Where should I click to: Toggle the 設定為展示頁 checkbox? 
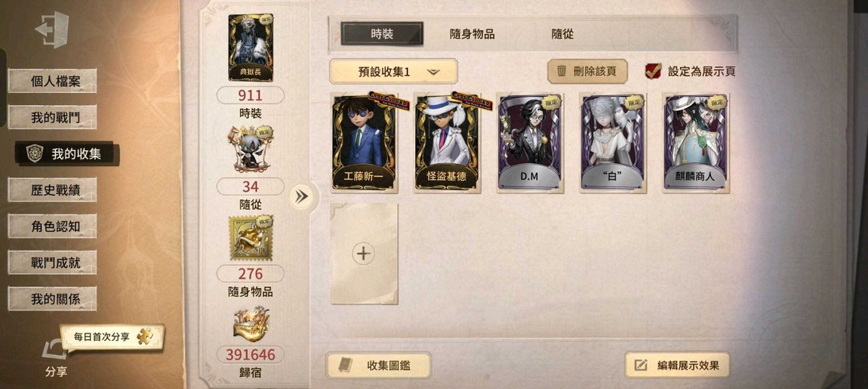(653, 71)
